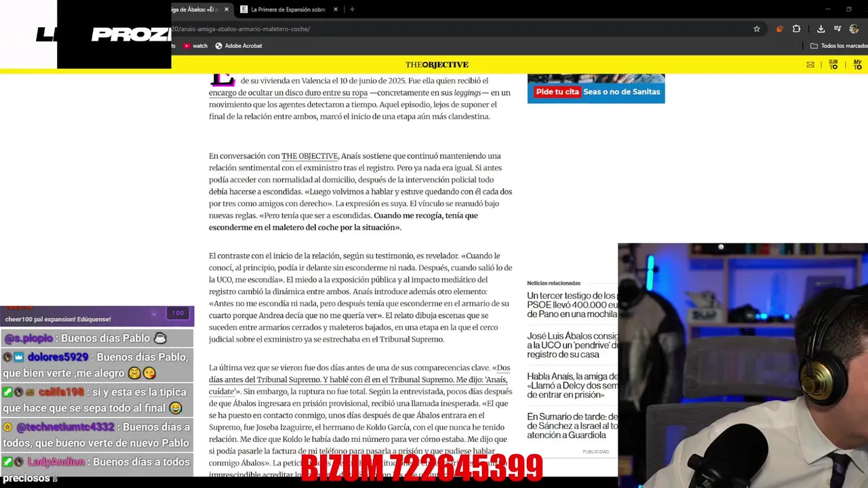Click the PUBLICIDAD label
This screenshot has width=868, height=488.
595,451
